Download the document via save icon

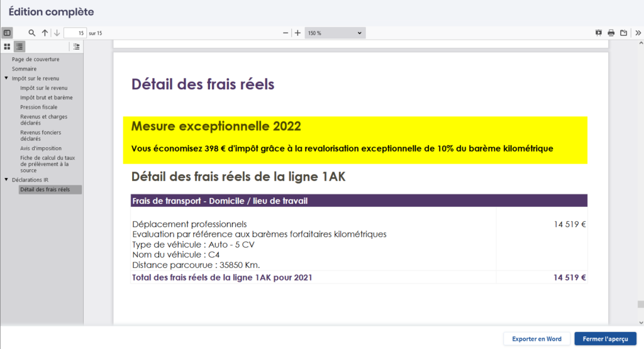click(x=623, y=33)
